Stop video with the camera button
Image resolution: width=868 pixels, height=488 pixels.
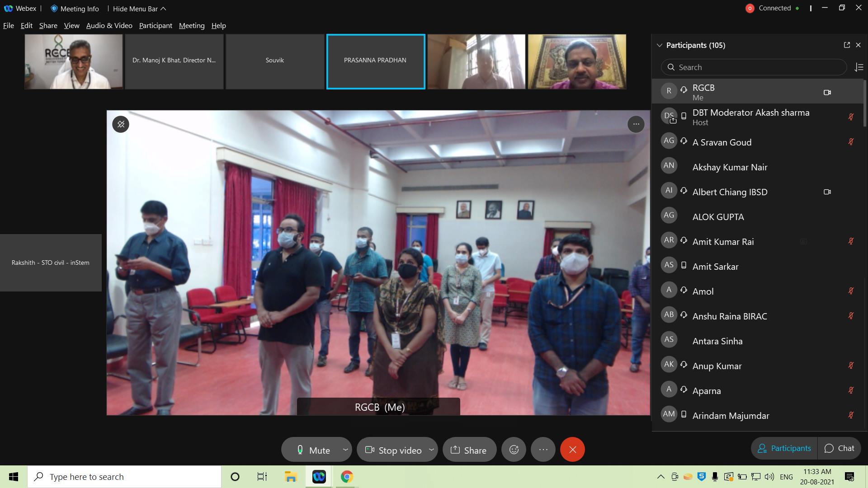[393, 450]
